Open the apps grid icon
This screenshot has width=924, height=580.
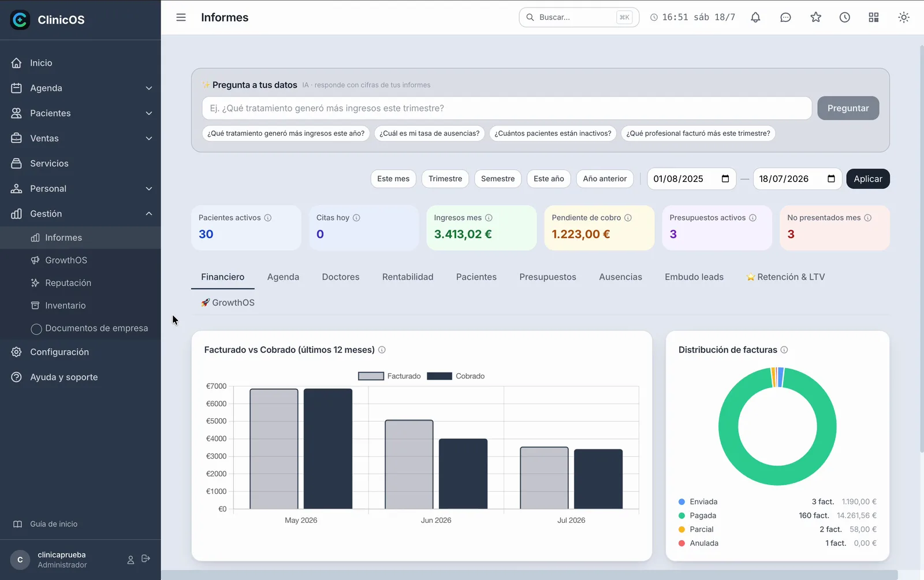(x=874, y=17)
